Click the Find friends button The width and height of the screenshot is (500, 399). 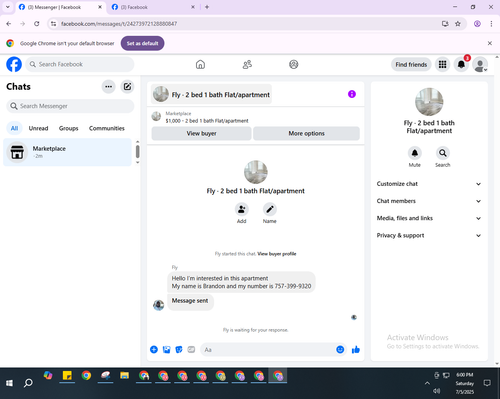tap(411, 65)
